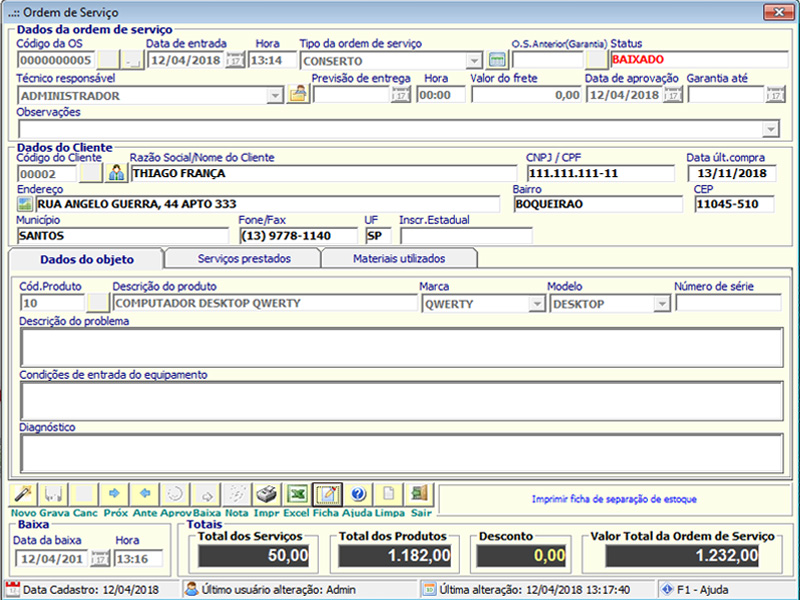Viewport: 800px width, 600px height.
Task: Expand the Observações dropdown
Action: [x=770, y=129]
